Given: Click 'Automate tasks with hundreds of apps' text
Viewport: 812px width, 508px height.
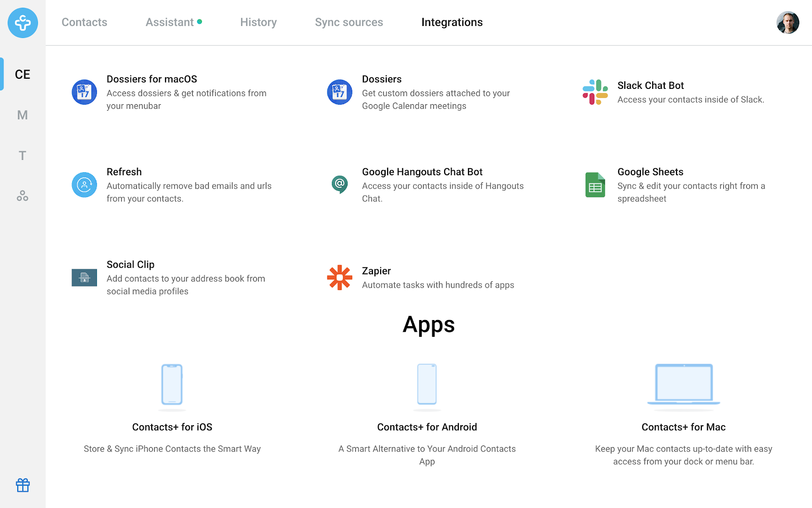Looking at the screenshot, I should tap(438, 285).
